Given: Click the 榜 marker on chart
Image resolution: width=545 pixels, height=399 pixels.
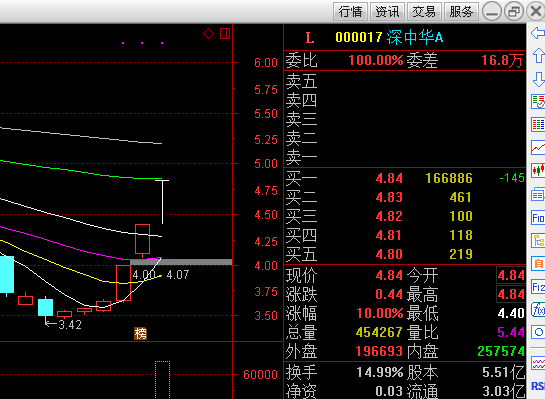Looking at the screenshot, I should 140,334.
